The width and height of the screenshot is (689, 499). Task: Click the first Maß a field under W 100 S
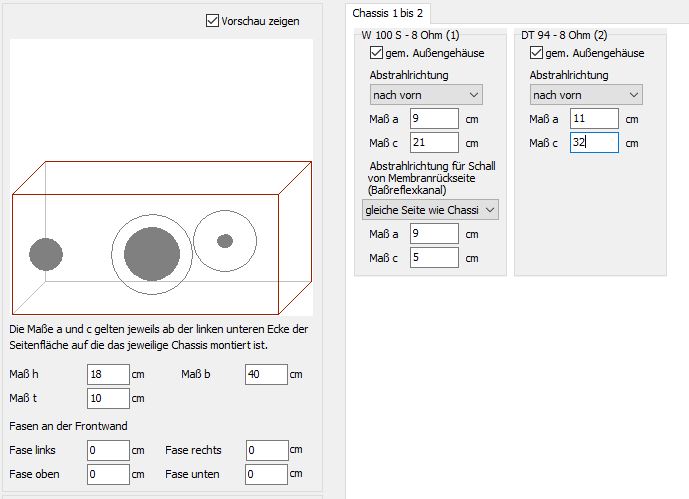pos(434,119)
